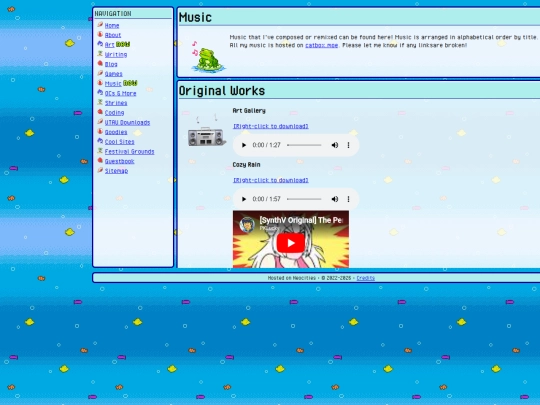Click the bullet icon beside Blog
This screenshot has height=405, width=540.
(x=100, y=63)
